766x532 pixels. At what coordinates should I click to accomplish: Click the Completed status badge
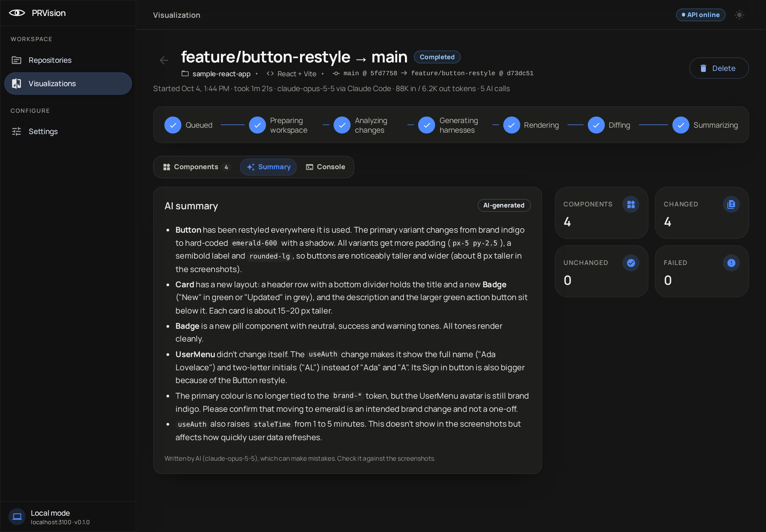(x=437, y=57)
